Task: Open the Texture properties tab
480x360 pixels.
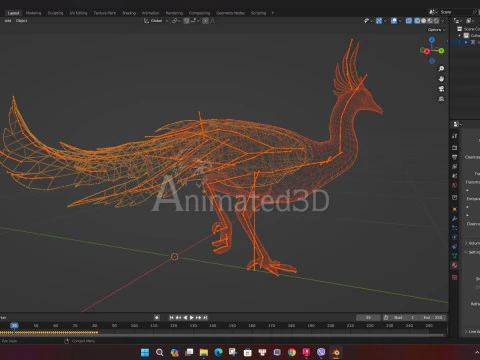Action: pos(454,277)
